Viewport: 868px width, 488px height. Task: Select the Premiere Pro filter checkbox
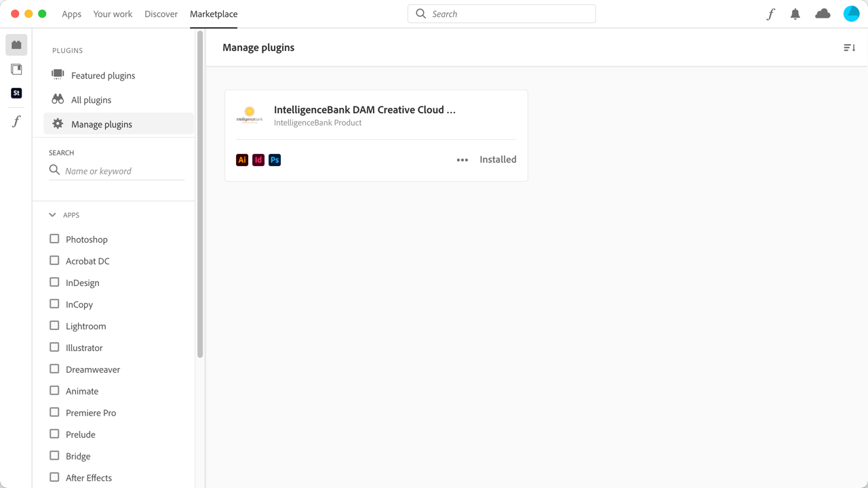click(x=54, y=412)
